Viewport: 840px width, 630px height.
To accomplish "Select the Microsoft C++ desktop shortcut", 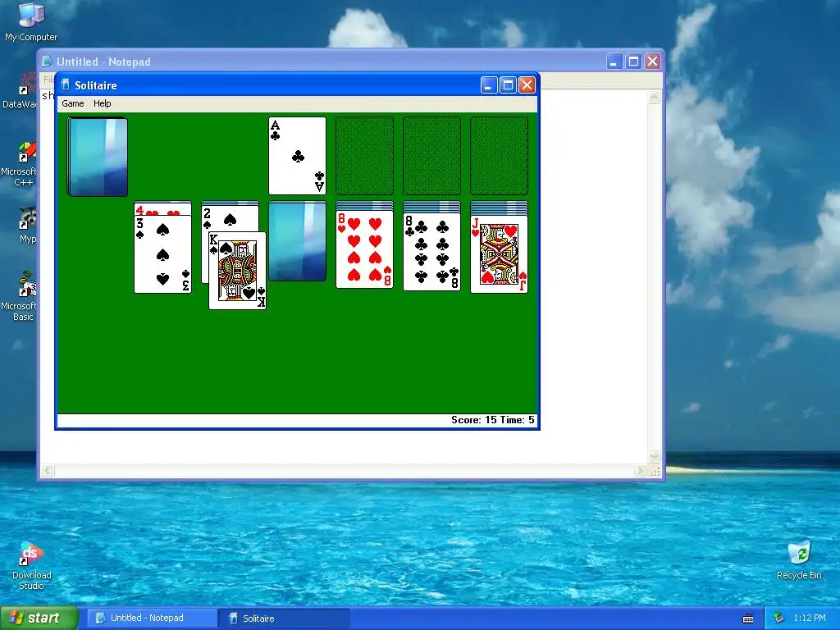I will pyautogui.click(x=21, y=164).
